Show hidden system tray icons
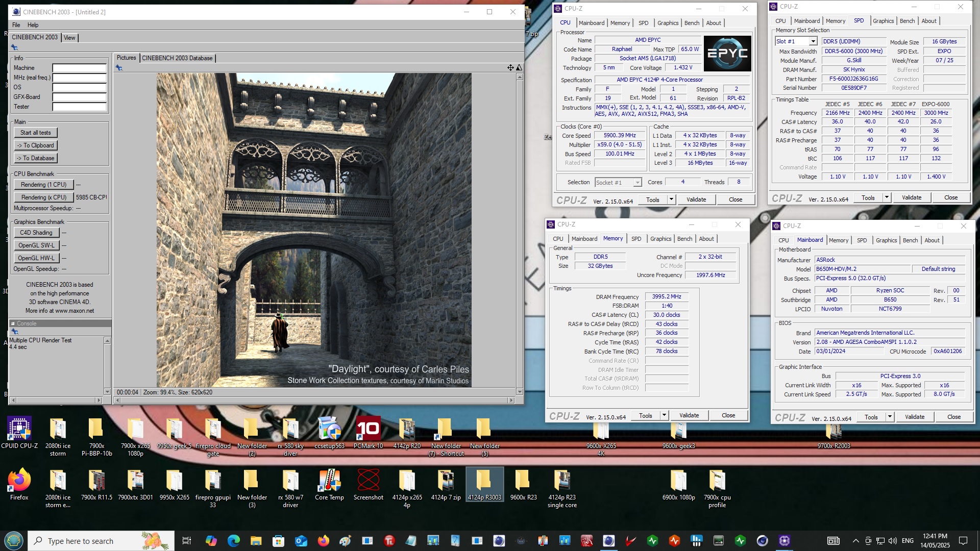 pyautogui.click(x=855, y=541)
